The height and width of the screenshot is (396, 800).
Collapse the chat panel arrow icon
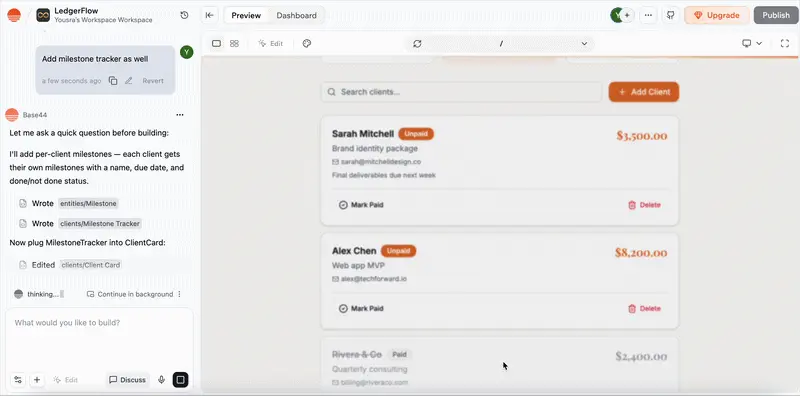(x=210, y=15)
